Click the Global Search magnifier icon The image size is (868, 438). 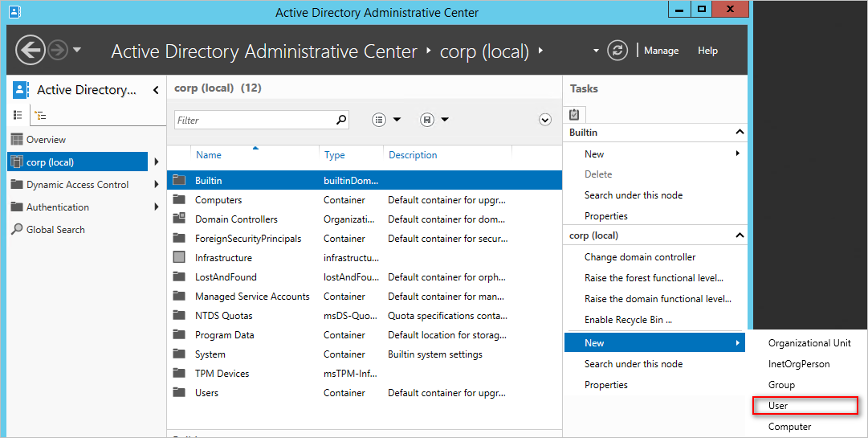coord(17,229)
